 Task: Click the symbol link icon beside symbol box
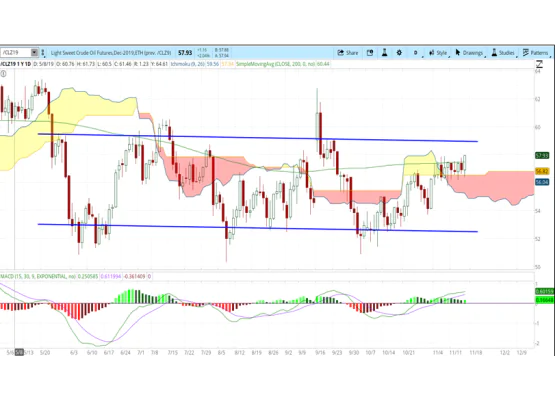(43, 53)
